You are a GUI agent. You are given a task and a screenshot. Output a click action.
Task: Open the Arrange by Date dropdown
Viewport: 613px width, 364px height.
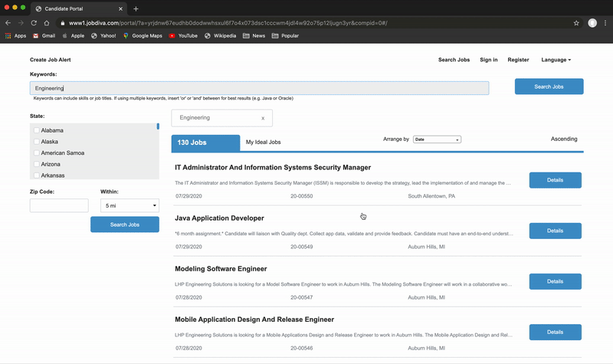point(437,139)
